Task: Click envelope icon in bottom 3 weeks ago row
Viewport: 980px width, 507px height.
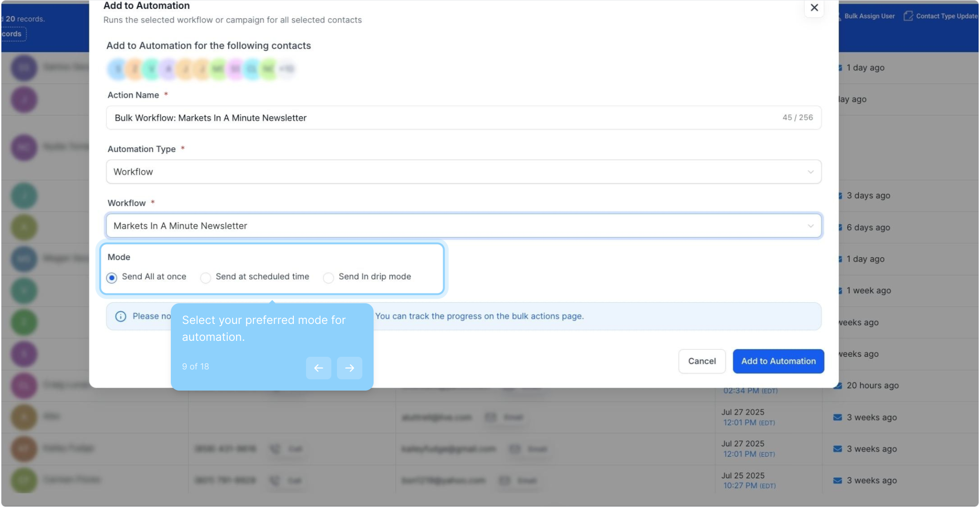Action: pyautogui.click(x=837, y=480)
